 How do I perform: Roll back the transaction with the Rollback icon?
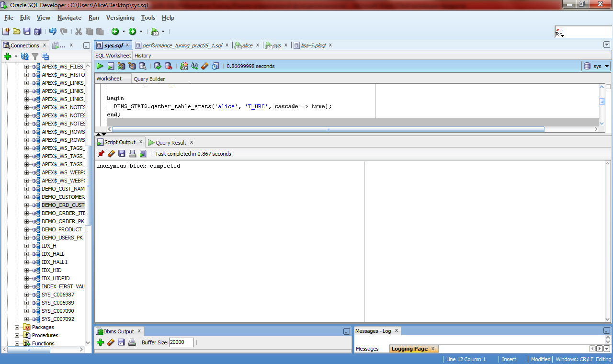[168, 66]
